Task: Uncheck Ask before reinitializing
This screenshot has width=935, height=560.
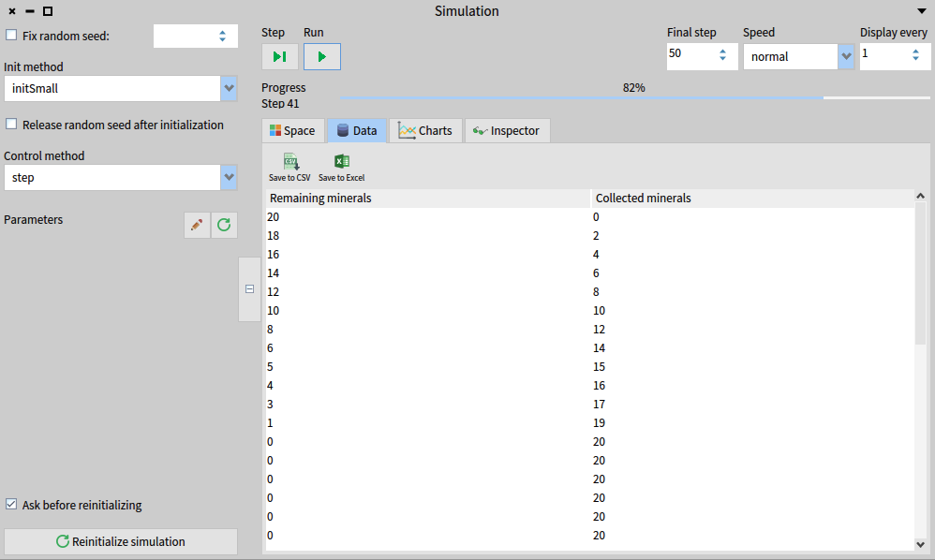Action: pos(11,505)
